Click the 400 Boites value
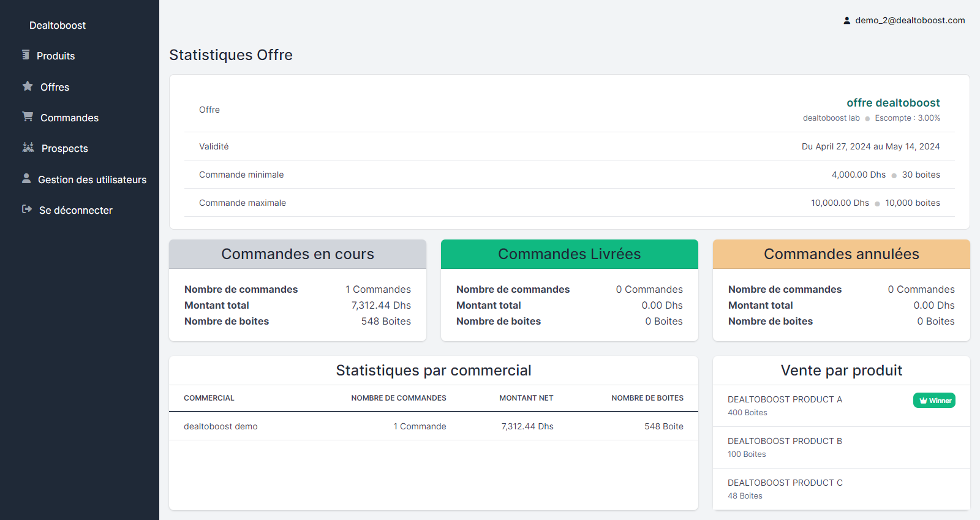Image resolution: width=980 pixels, height=520 pixels. pyautogui.click(x=747, y=413)
